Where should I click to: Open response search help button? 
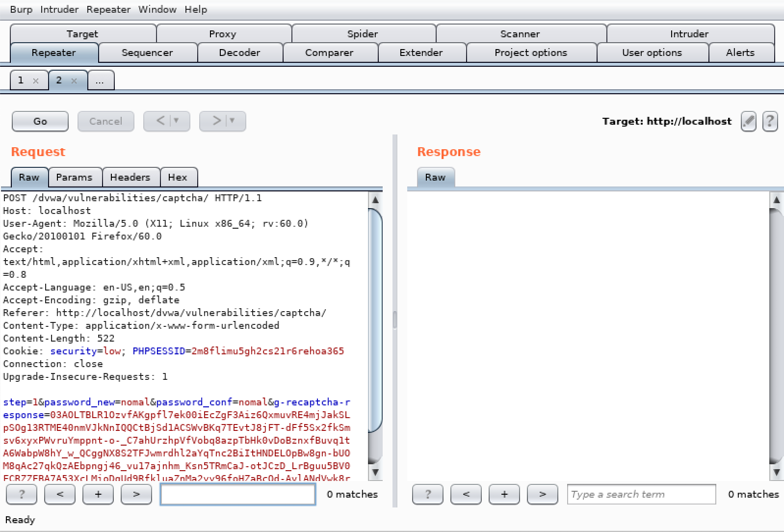428,494
